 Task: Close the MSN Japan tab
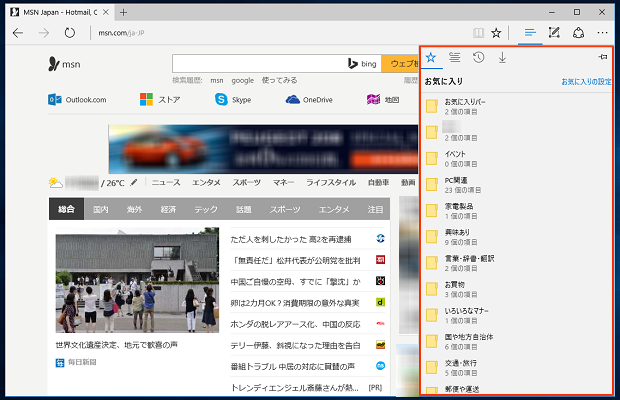pos(106,12)
